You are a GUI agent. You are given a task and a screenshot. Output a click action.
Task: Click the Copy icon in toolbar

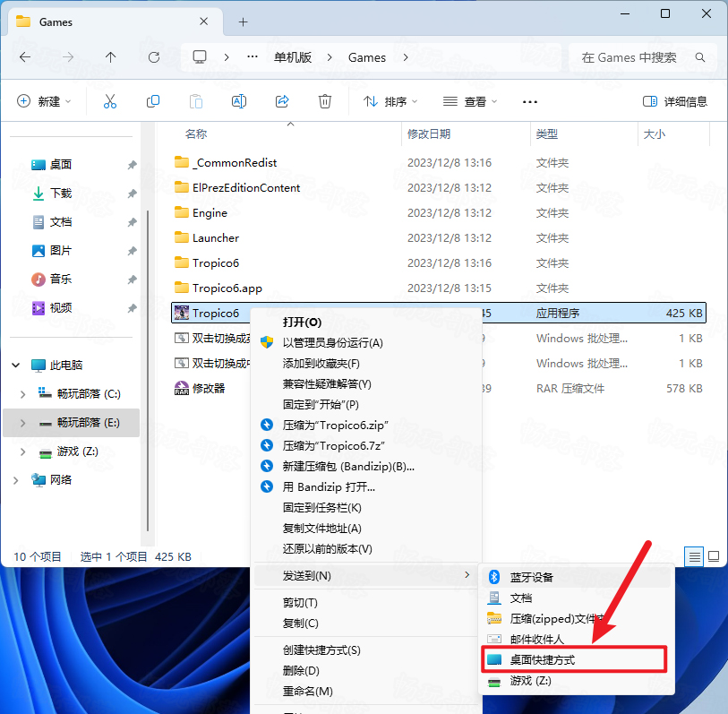[153, 101]
